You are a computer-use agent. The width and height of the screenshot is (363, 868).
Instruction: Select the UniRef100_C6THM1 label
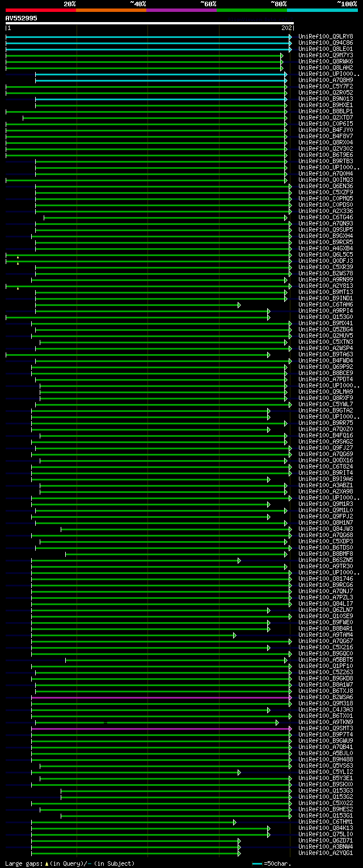[326, 822]
